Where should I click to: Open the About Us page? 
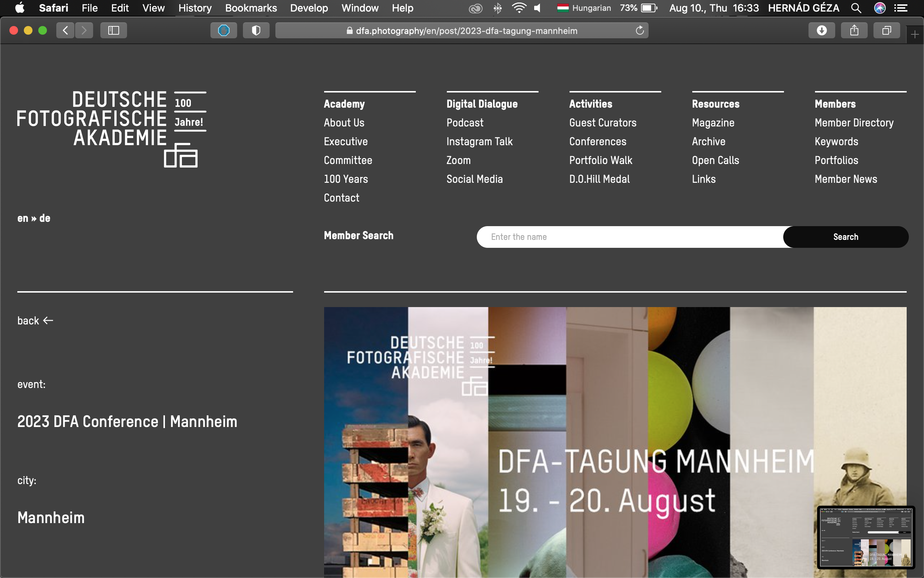point(344,123)
